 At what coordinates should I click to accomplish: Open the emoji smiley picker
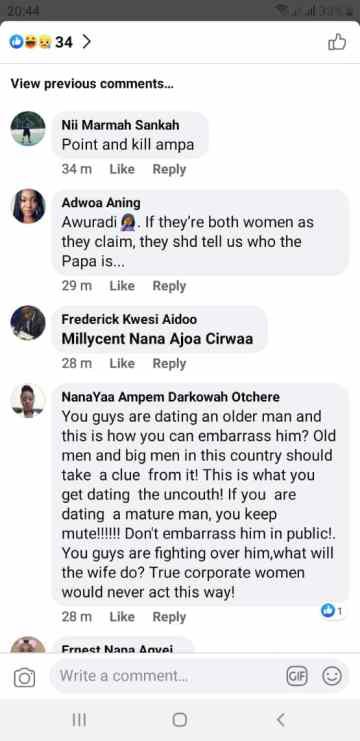click(x=332, y=676)
